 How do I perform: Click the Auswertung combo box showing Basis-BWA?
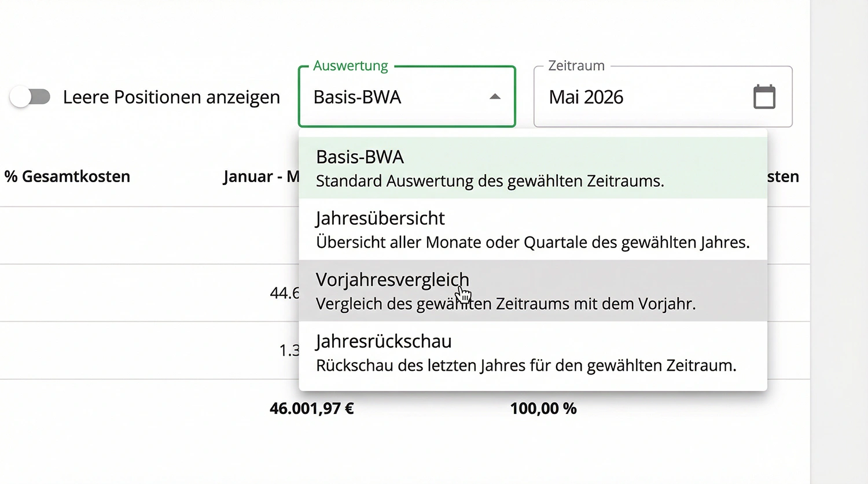pyautogui.click(x=393, y=97)
